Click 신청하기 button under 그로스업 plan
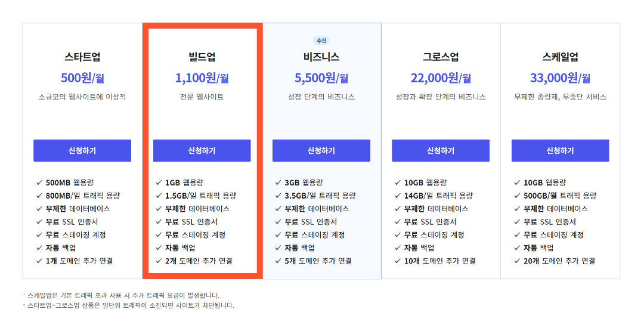The image size is (644, 328). click(440, 151)
